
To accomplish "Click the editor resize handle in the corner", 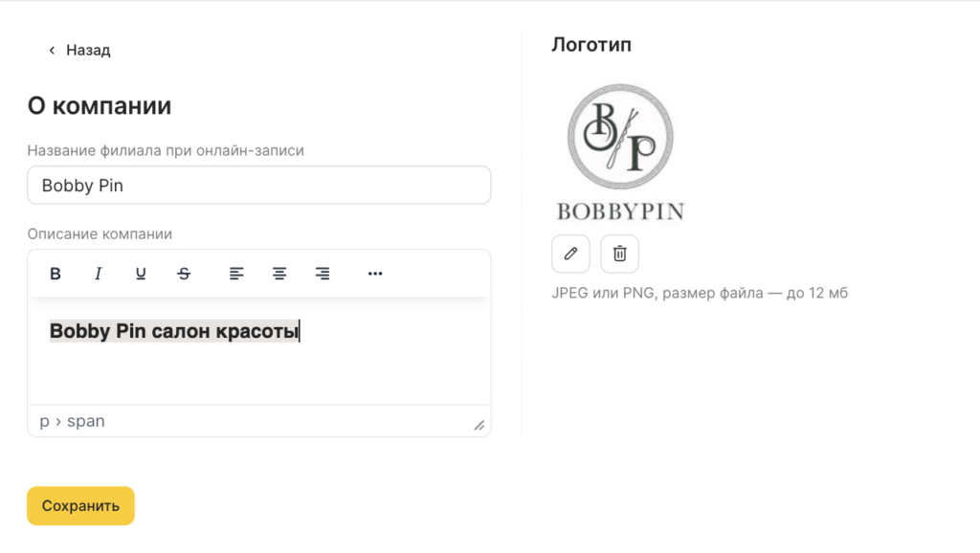I will click(x=479, y=425).
